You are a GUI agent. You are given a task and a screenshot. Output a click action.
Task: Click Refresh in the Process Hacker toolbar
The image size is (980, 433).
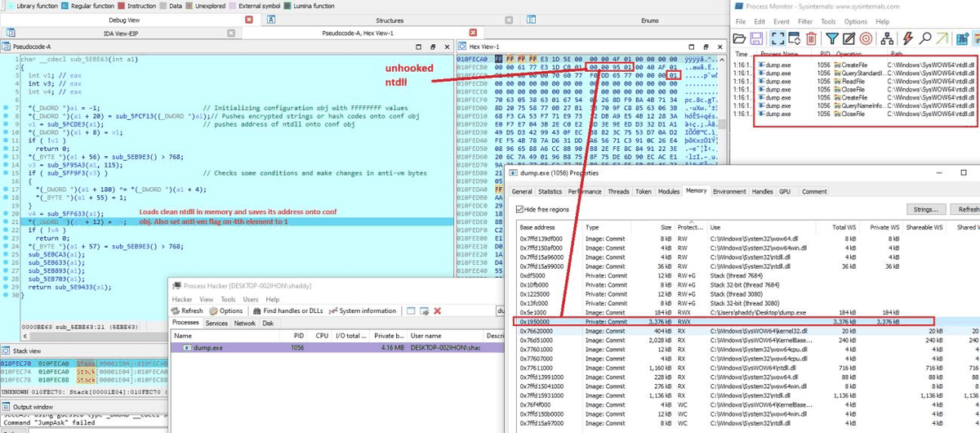187,310
